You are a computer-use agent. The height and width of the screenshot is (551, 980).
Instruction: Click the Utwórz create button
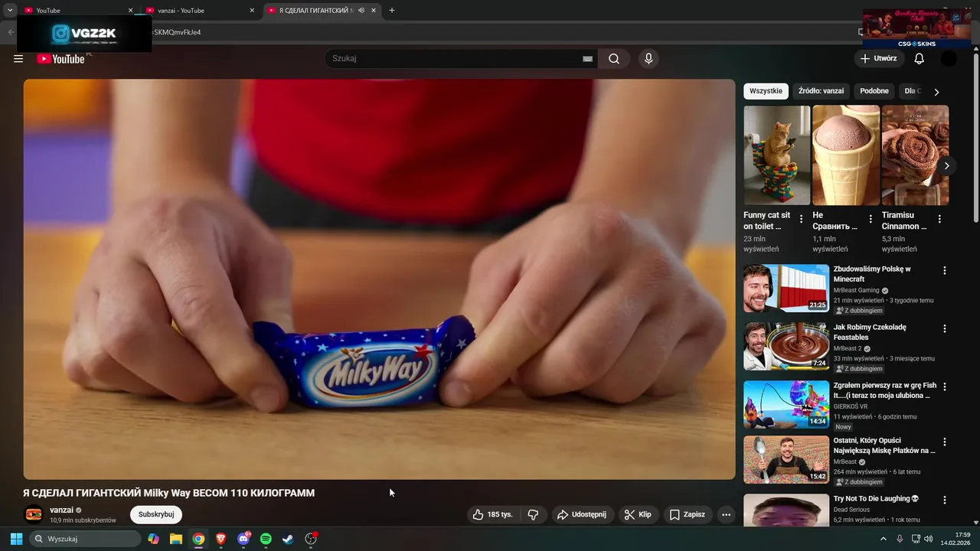(878, 59)
